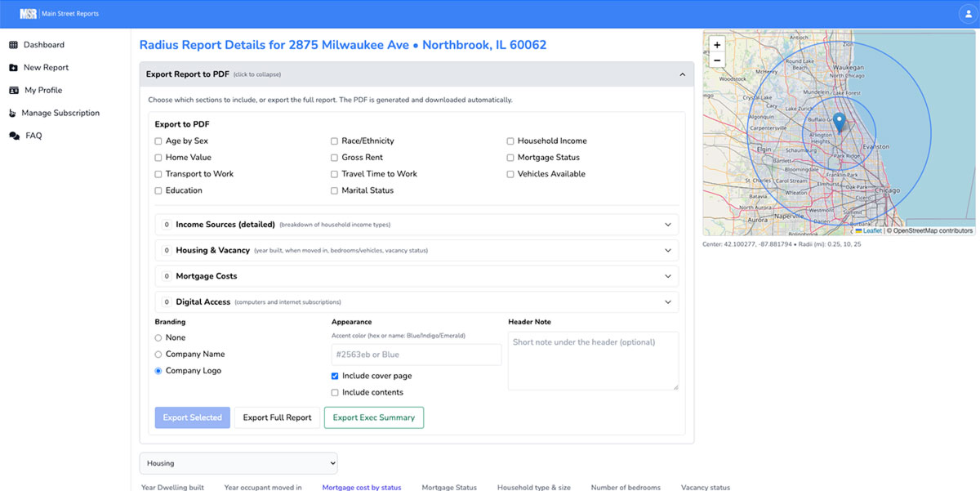980x491 pixels.
Task: Select the New Report sidebar icon
Action: coord(12,67)
